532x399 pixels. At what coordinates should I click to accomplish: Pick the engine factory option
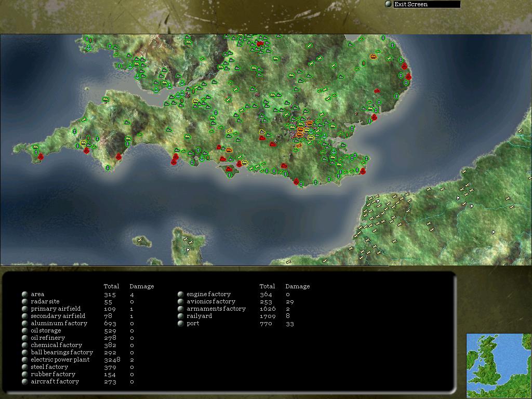point(180,294)
